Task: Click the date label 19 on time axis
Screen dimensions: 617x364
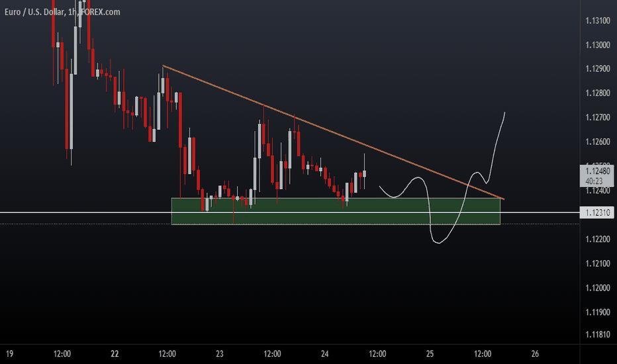Action: tap(9, 354)
